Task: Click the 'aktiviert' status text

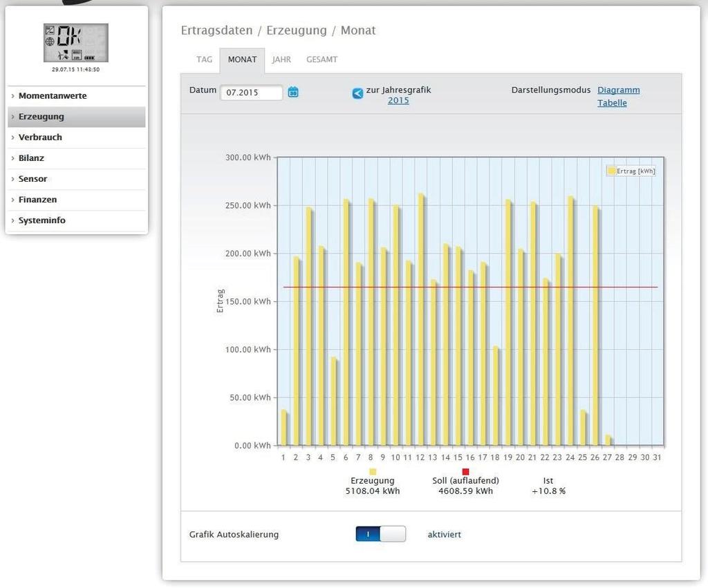Action: [x=445, y=534]
